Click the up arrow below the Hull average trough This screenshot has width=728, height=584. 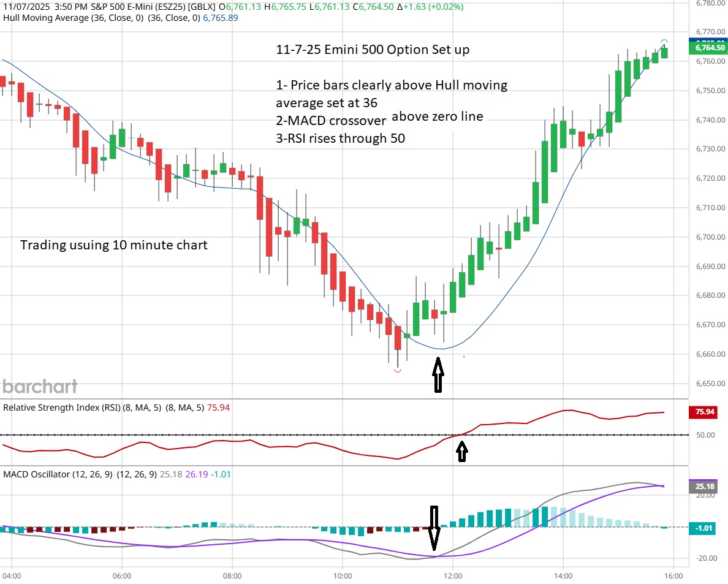pyautogui.click(x=438, y=376)
